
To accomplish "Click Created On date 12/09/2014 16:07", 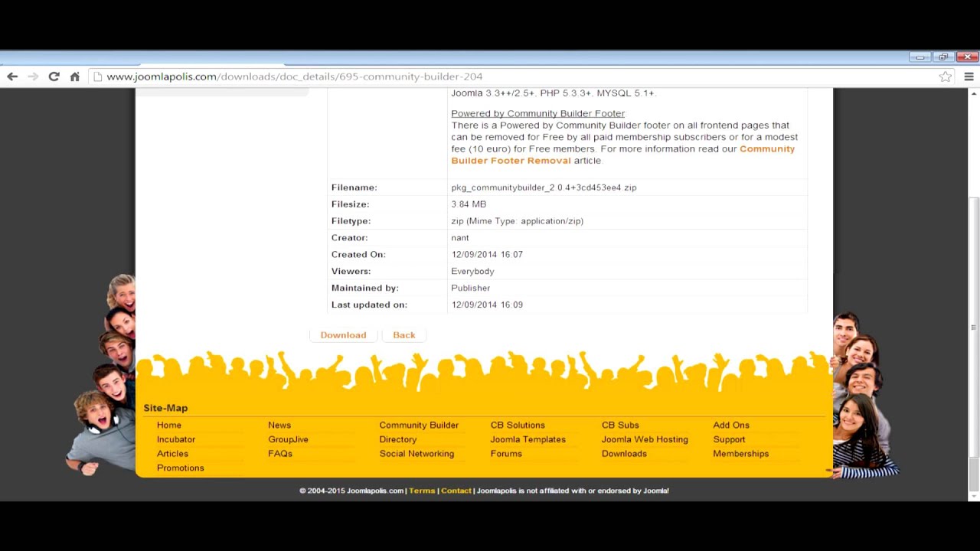I will coord(487,255).
